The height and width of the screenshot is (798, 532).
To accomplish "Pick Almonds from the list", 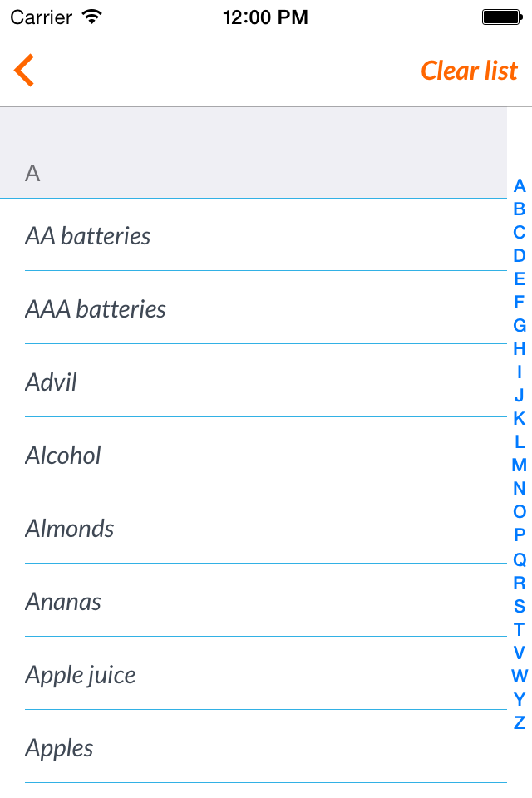I will (249, 529).
